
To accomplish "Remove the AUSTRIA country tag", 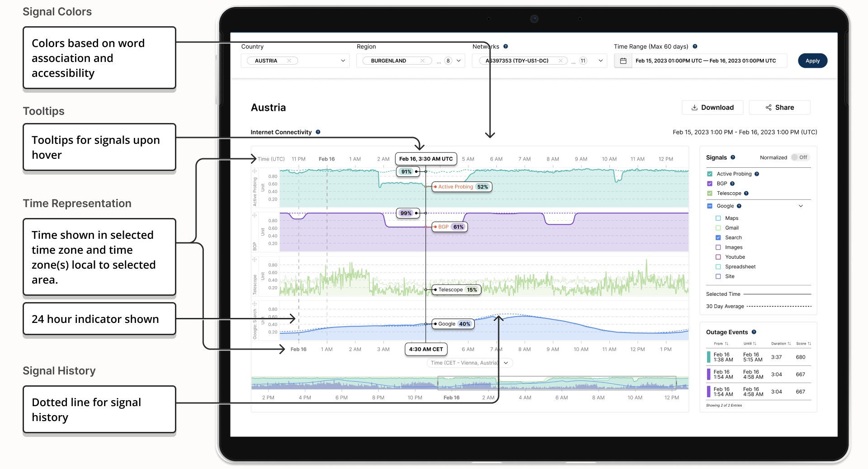I will (289, 61).
